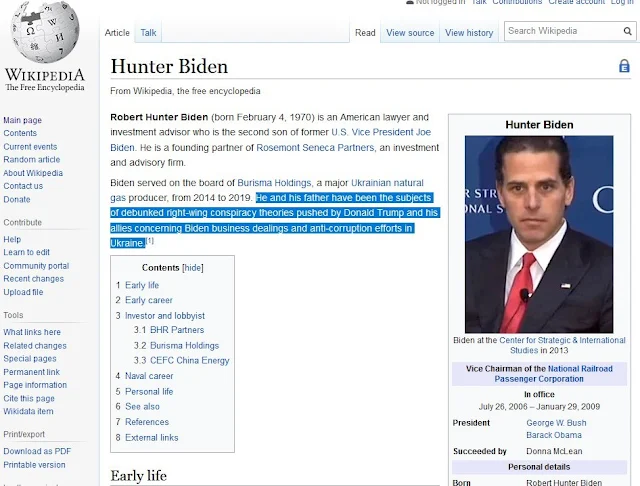Viewport: 640px width, 486px height.
Task: Open About Wikipedia link
Action: (33, 173)
